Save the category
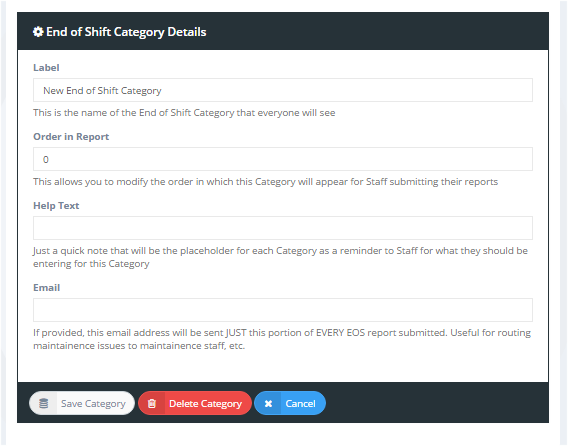This screenshot has width=568, height=446. click(x=82, y=403)
